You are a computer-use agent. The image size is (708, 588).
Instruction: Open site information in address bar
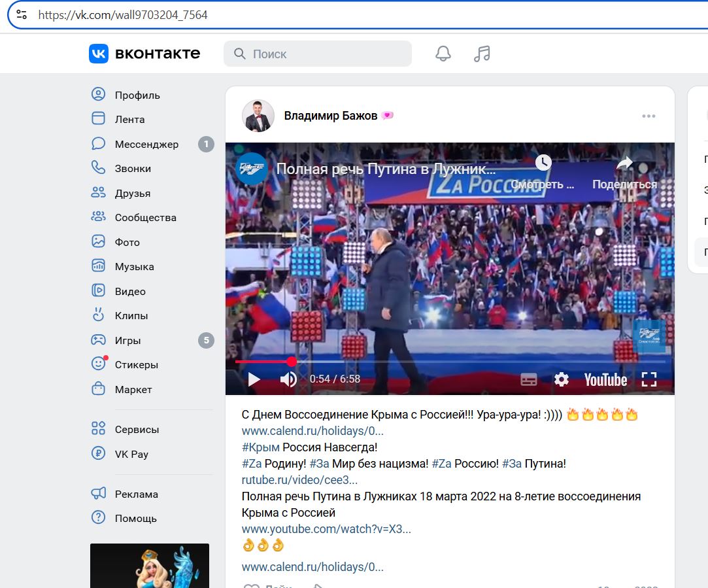pyautogui.click(x=22, y=15)
